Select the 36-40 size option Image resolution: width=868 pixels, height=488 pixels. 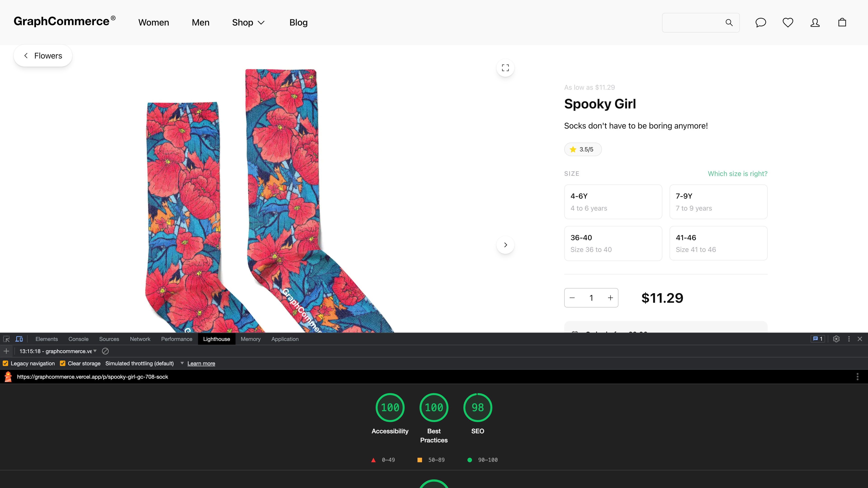coord(613,243)
